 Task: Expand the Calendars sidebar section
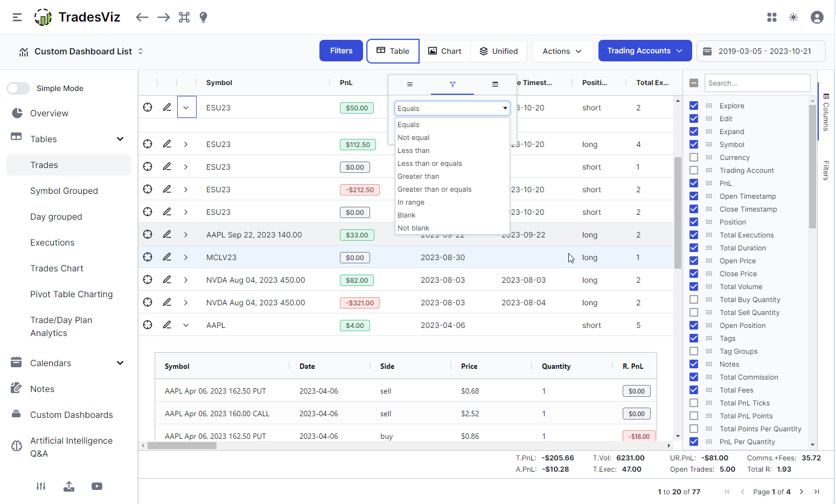click(x=120, y=363)
